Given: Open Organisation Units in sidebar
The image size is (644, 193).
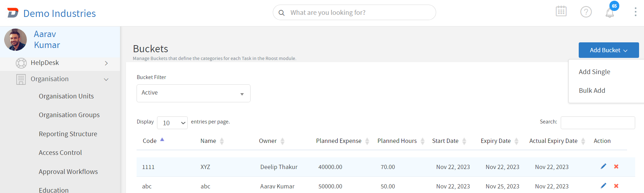Looking at the screenshot, I should coord(66,96).
